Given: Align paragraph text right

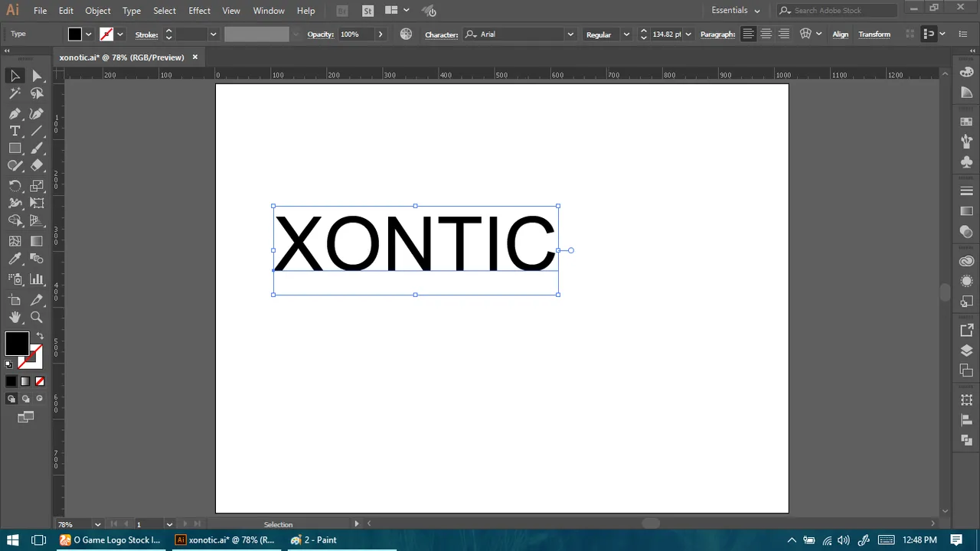Looking at the screenshot, I should [x=784, y=34].
